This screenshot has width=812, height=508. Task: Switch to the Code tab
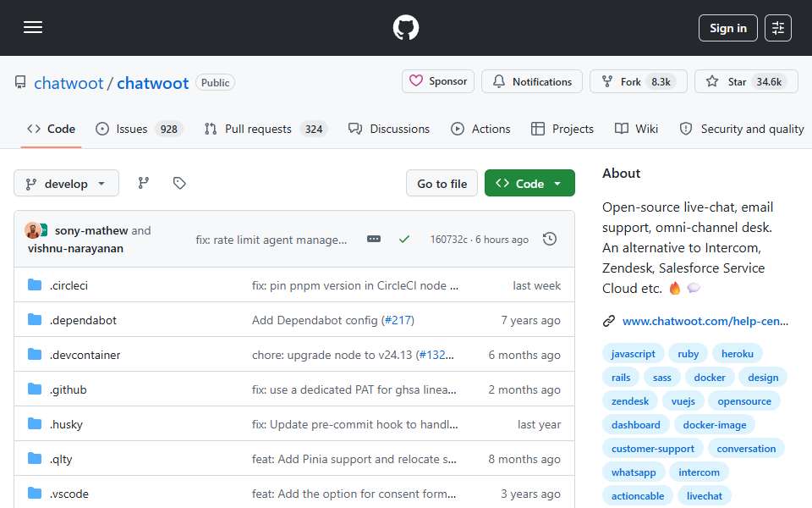[51, 129]
